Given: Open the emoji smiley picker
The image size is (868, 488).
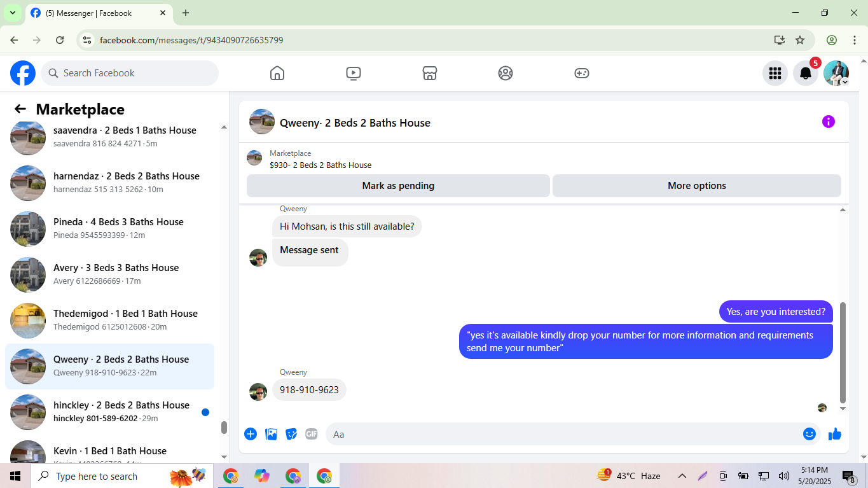Looking at the screenshot, I should point(809,434).
